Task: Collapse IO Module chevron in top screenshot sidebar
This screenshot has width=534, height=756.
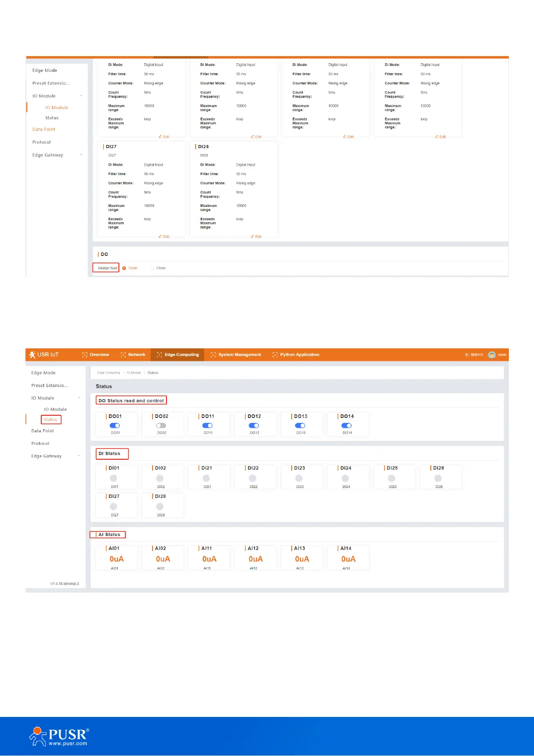Action: 81,96
